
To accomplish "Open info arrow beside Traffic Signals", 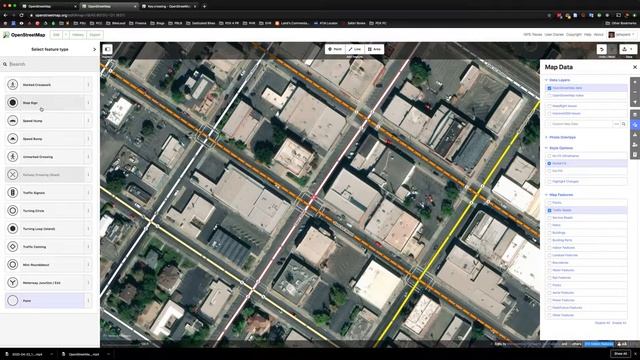I will pyautogui.click(x=88, y=192).
